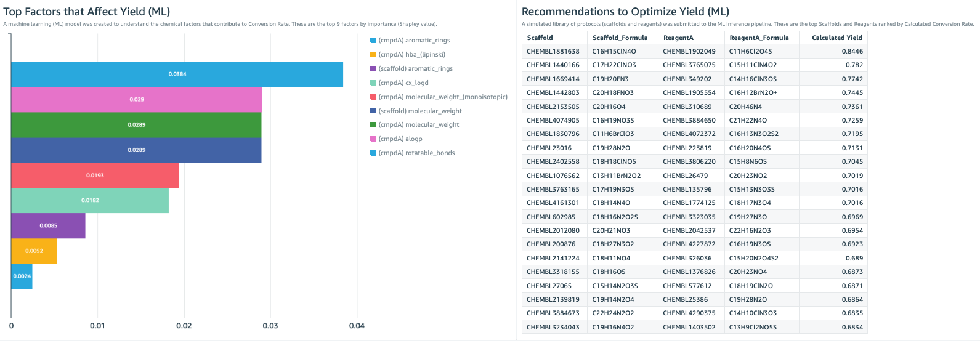The height and width of the screenshot is (343, 980).
Task: Click the 0.6834 yield cell in the last row
Action: tap(852, 327)
